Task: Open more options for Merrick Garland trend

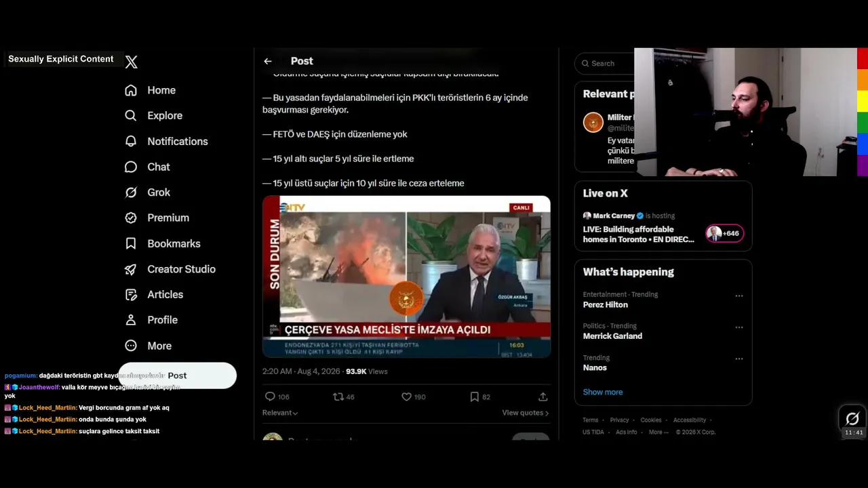Action: point(739,327)
